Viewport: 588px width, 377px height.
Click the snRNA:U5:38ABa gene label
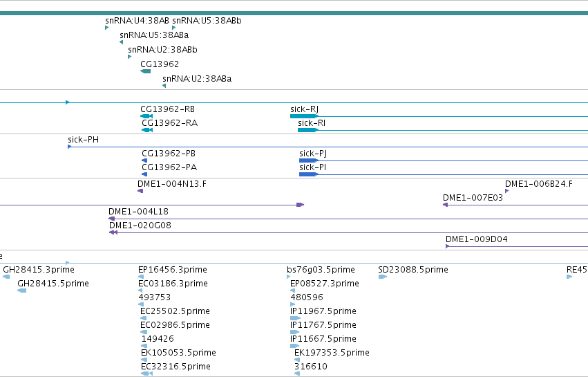tap(154, 35)
